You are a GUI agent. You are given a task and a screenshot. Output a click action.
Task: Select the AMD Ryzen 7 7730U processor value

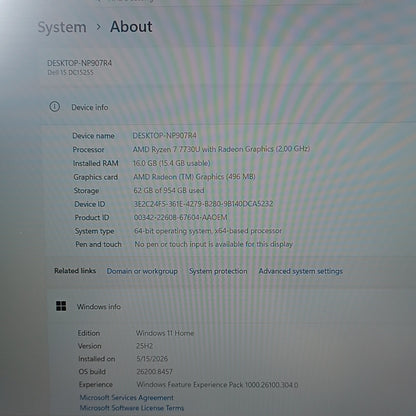point(221,149)
